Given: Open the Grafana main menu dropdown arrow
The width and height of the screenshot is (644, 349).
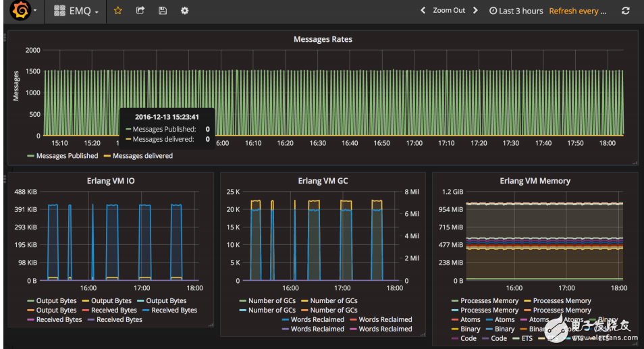Looking at the screenshot, I should pyautogui.click(x=34, y=11).
